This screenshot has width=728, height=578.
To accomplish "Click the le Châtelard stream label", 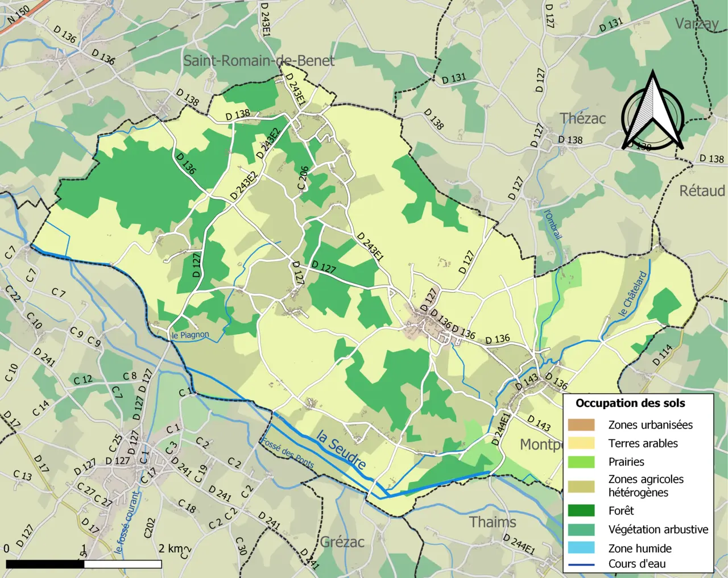I will [633, 294].
